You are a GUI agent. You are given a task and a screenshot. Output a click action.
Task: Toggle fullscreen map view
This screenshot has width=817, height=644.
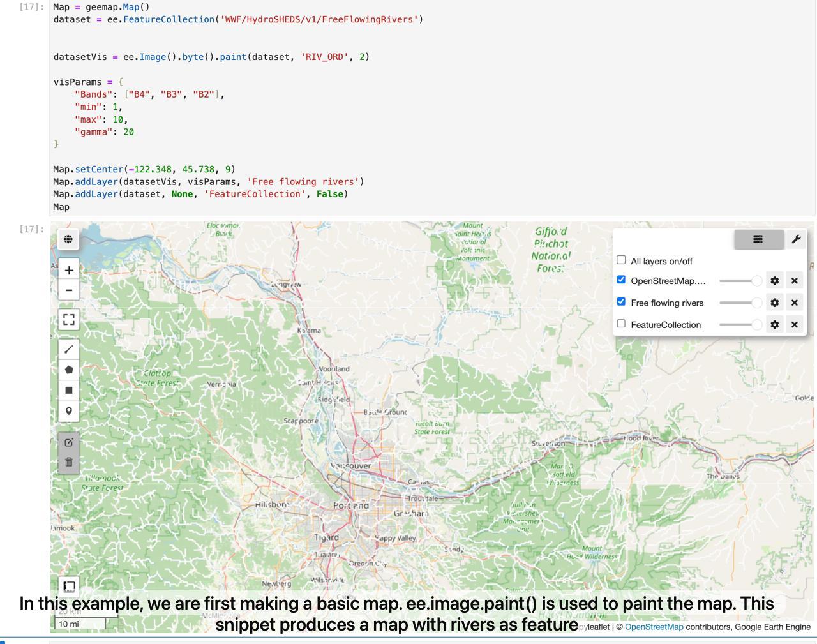(69, 319)
